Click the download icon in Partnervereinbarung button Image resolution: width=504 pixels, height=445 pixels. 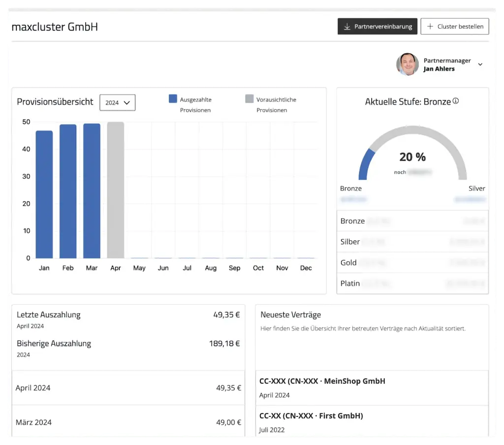(347, 27)
